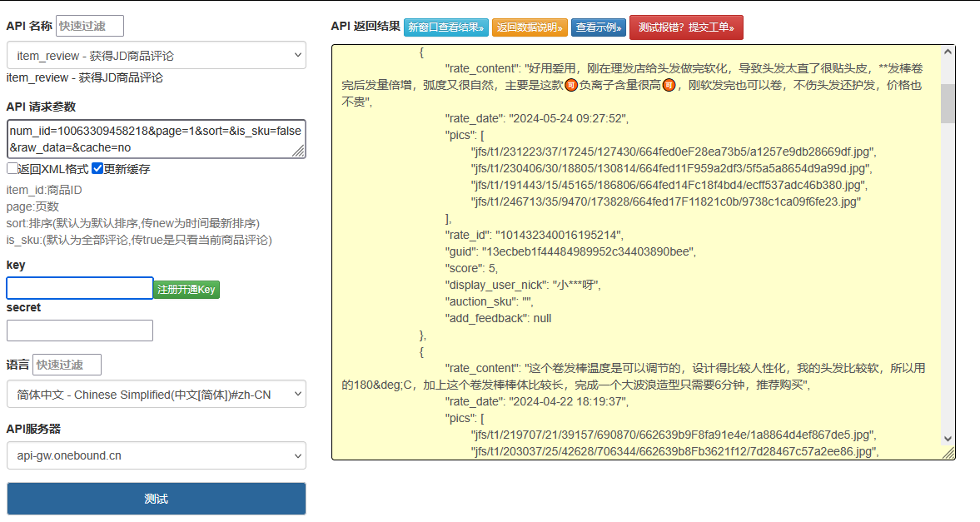Click the scroll down arrow in result panel
Image resolution: width=980 pixels, height=522 pixels.
948,439
